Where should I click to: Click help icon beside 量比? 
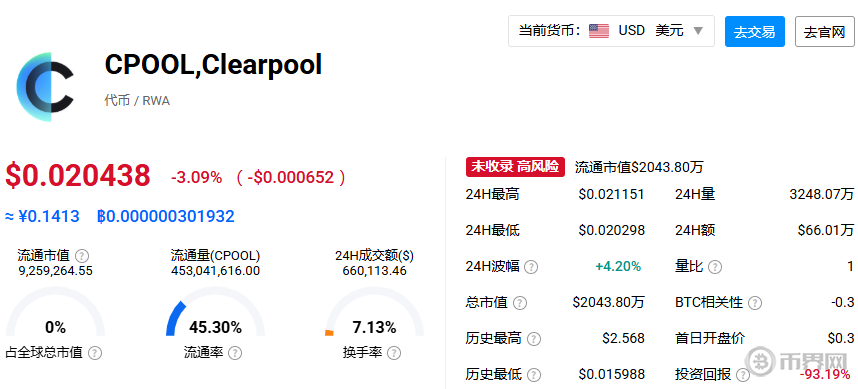tap(715, 267)
